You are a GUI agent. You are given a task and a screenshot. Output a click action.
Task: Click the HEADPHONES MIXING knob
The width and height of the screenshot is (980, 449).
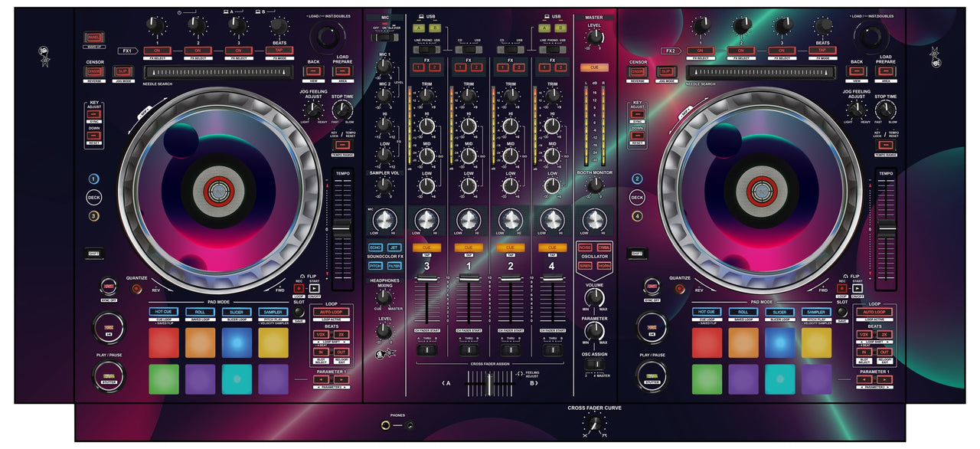coord(384,297)
